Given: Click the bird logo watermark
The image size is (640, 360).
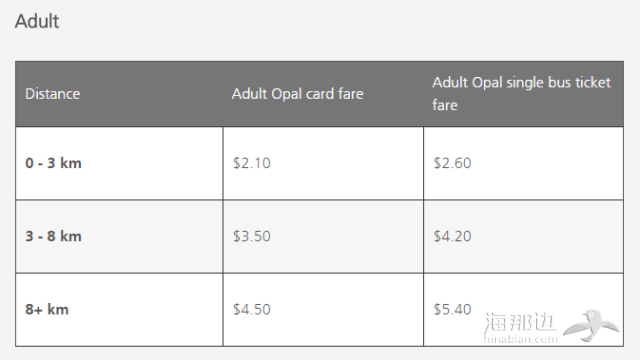Looking at the screenshot, I should click(x=591, y=325).
